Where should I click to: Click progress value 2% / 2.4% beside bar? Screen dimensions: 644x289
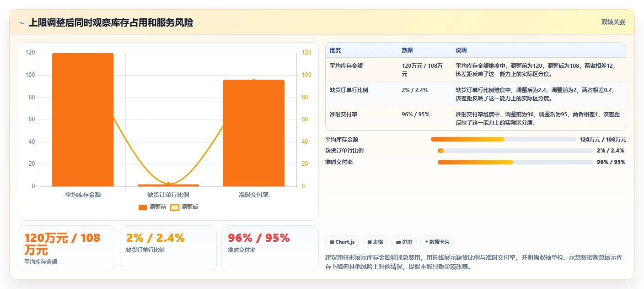[610, 151]
